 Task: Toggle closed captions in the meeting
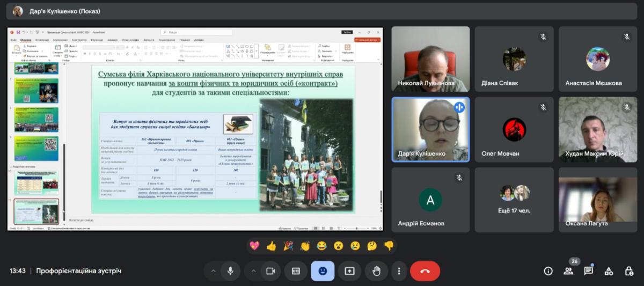(x=296, y=271)
